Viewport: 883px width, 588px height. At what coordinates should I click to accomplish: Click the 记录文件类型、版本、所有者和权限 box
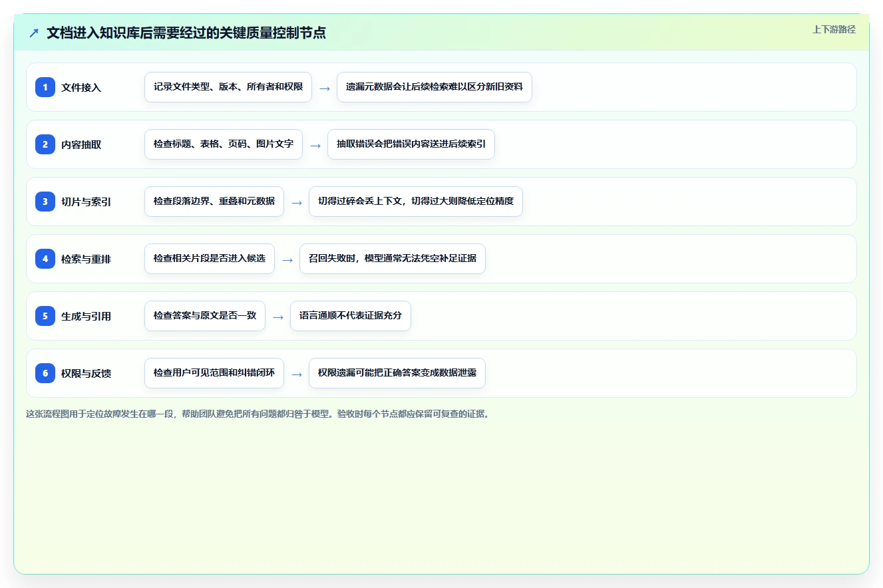click(x=228, y=87)
